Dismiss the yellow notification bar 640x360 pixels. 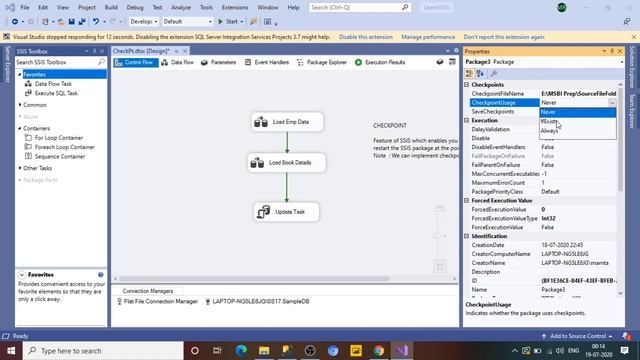coord(633,37)
